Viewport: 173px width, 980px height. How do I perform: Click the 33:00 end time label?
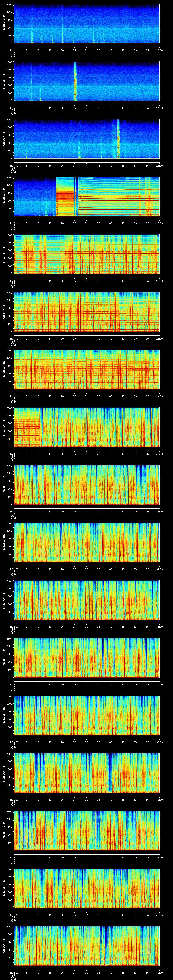159,627
